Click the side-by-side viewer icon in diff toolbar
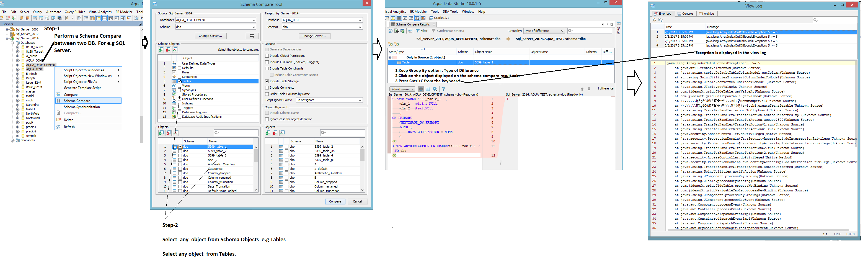 pyautogui.click(x=428, y=89)
